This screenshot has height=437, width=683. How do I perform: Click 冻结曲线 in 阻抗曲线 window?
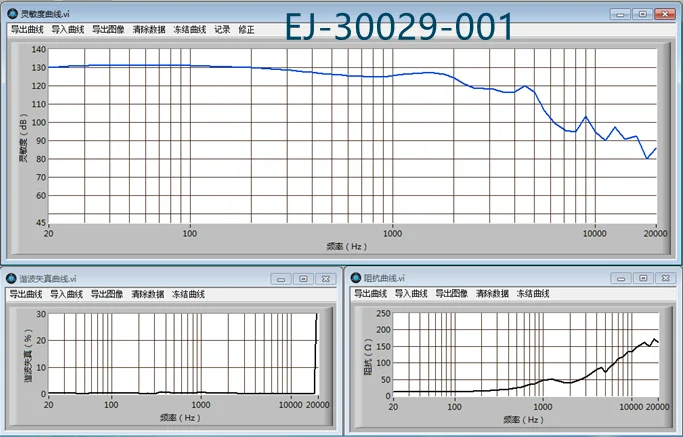click(533, 294)
